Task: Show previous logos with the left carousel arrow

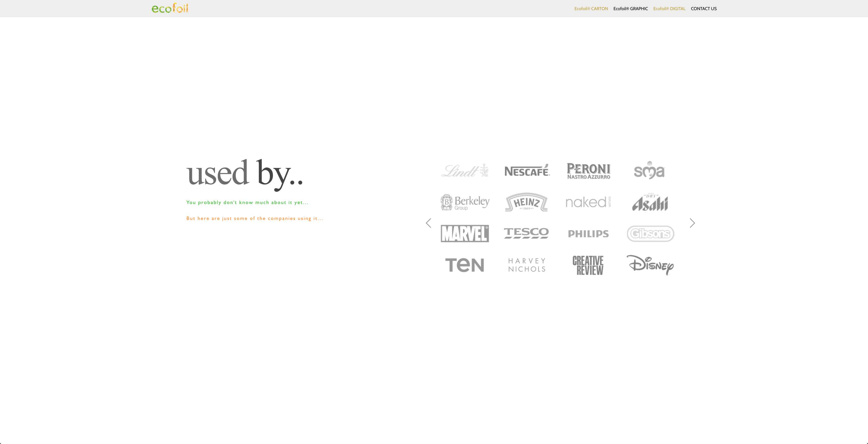Action: coord(428,223)
